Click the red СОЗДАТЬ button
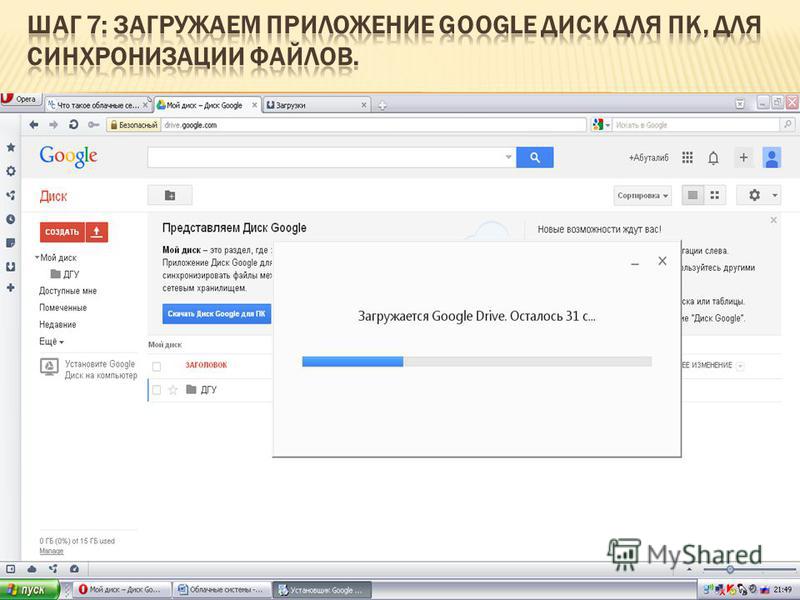Screen dimensions: 800x600 [x=62, y=232]
